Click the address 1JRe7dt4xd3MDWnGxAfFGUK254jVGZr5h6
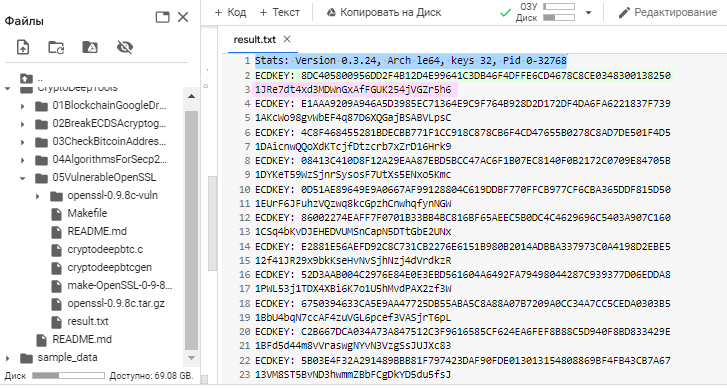727x390 pixels. pos(353,90)
